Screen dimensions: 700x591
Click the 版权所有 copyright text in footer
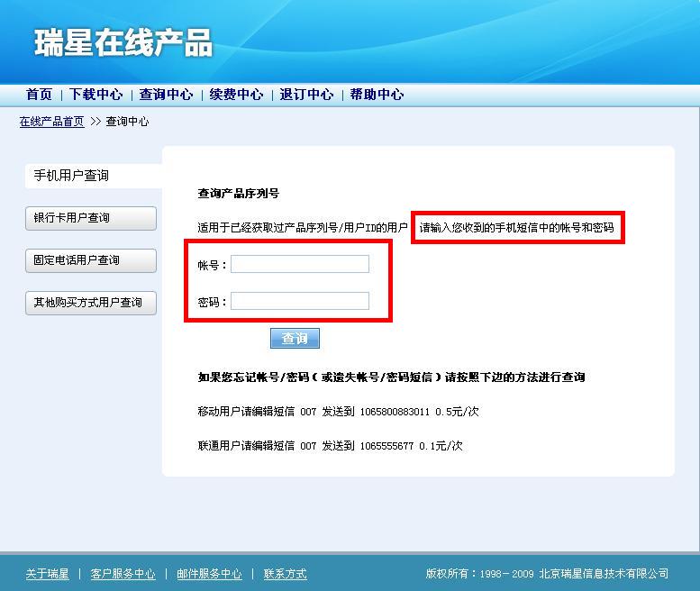pos(547,574)
